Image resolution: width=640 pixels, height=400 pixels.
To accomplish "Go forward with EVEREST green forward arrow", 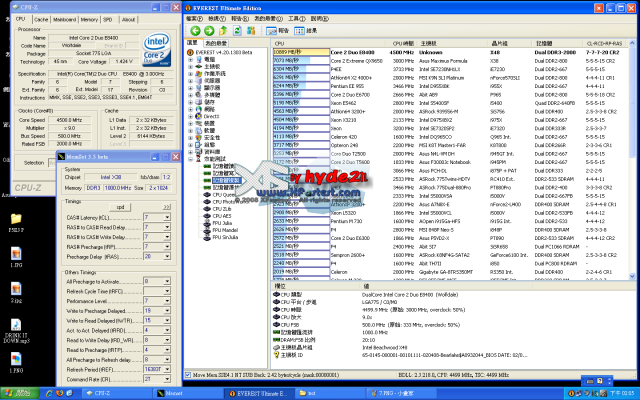I will tap(209, 31).
